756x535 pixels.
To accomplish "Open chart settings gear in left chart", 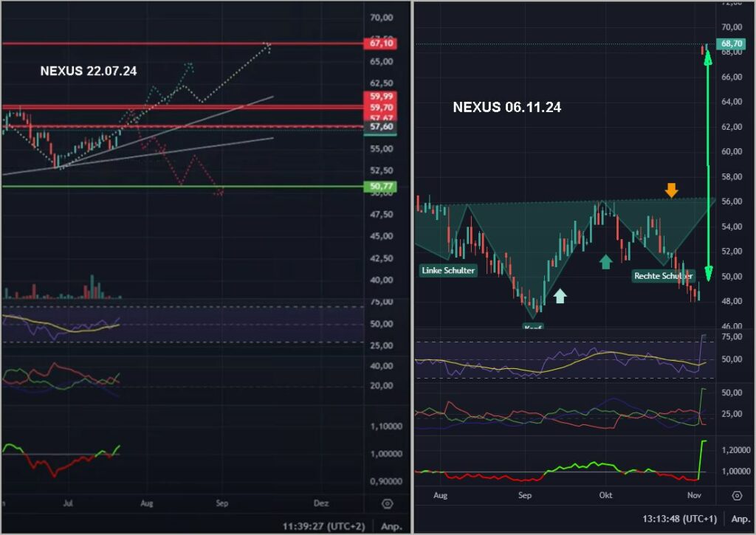I will pos(388,504).
